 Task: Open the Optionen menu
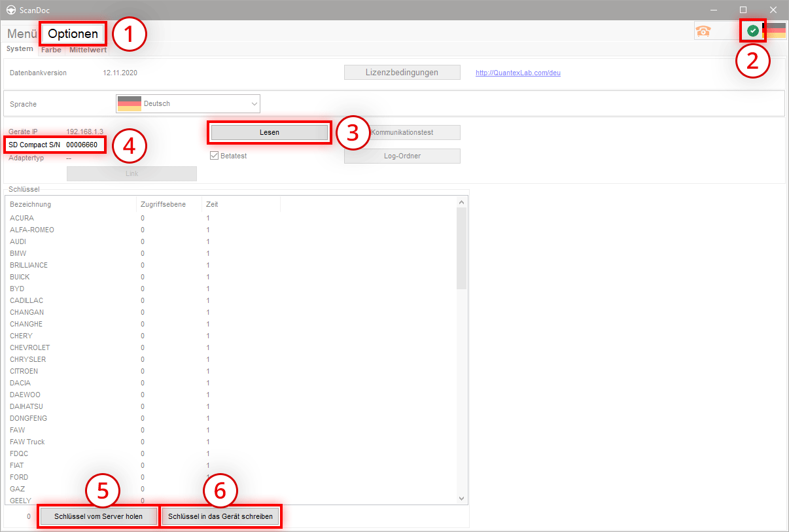pos(73,33)
